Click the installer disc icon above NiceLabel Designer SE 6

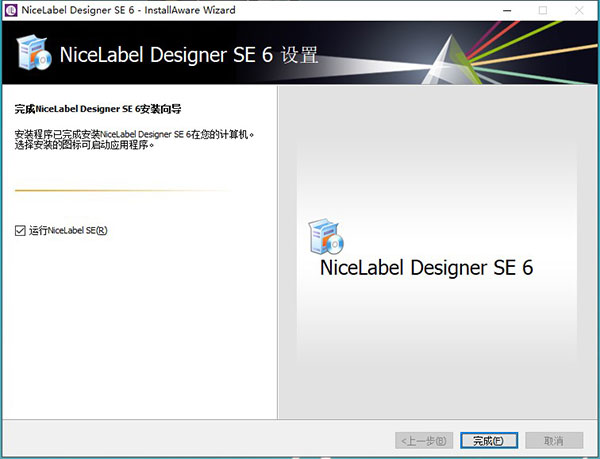(x=326, y=236)
